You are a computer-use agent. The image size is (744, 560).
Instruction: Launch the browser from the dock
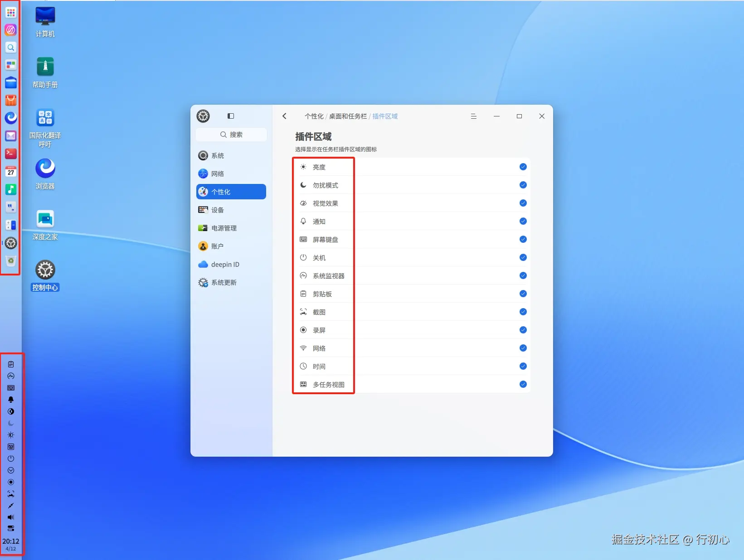click(11, 118)
